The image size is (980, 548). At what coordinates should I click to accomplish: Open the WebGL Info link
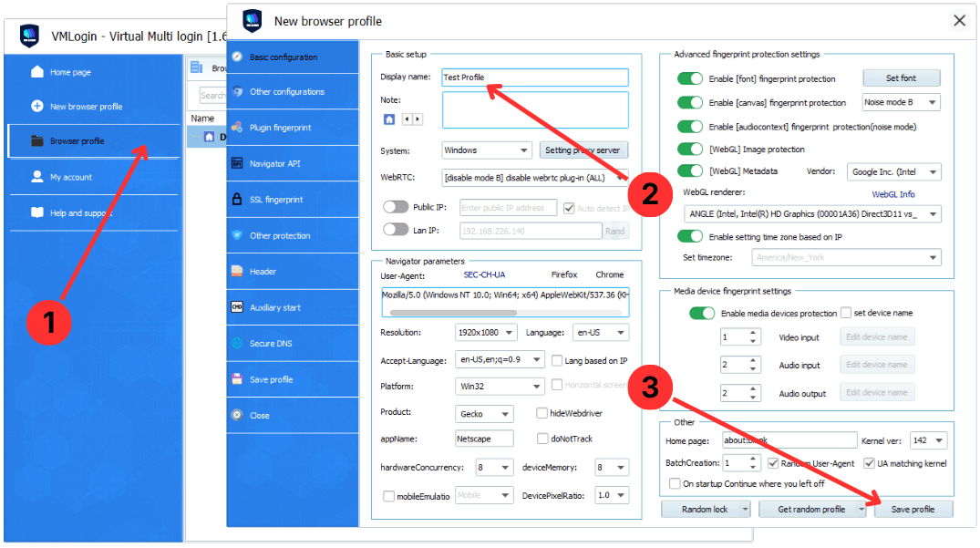893,194
